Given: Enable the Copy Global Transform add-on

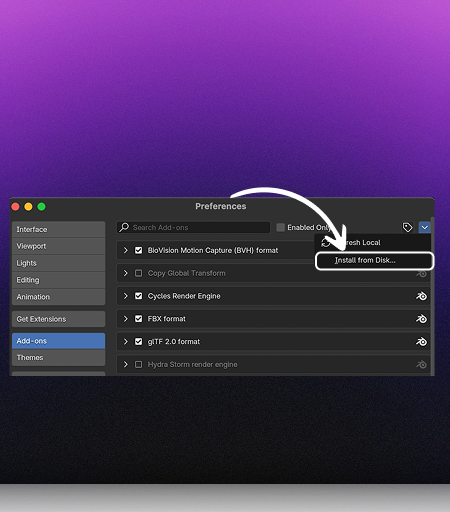Looking at the screenshot, I should pyautogui.click(x=138, y=273).
